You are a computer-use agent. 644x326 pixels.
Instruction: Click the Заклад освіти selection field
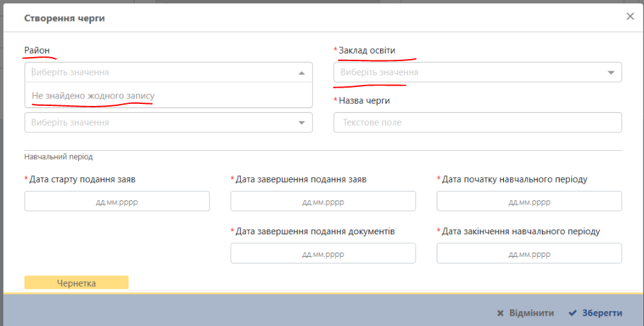[x=469, y=72]
